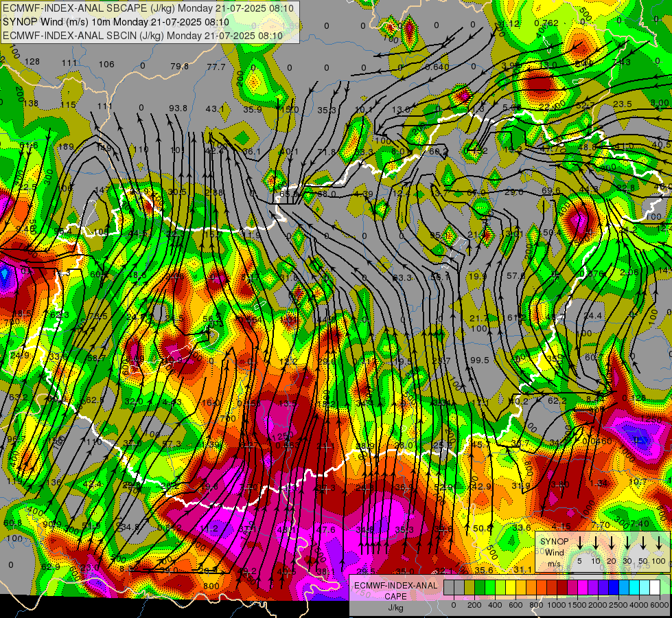Click the '0.762' value on the map
Screen dimensions: 672x618
(546, 23)
